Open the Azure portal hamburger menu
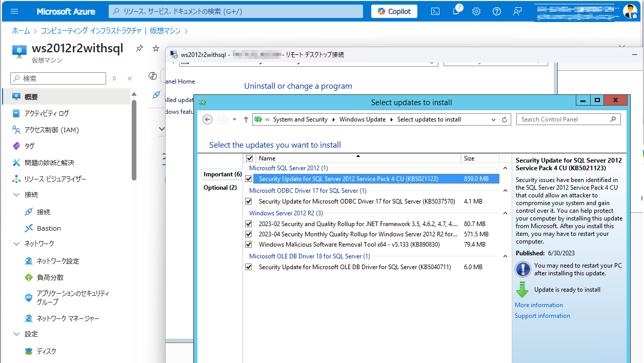This screenshot has height=363, width=644. click(x=14, y=11)
